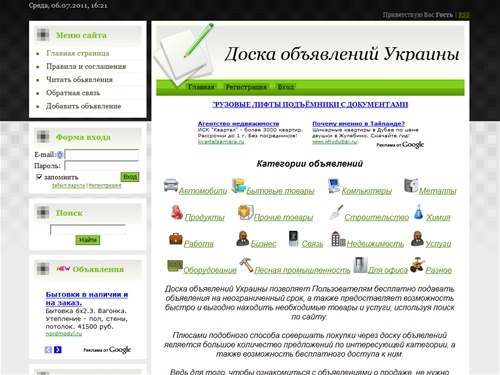Click the office icon next to Для офиса

[x=360, y=265]
